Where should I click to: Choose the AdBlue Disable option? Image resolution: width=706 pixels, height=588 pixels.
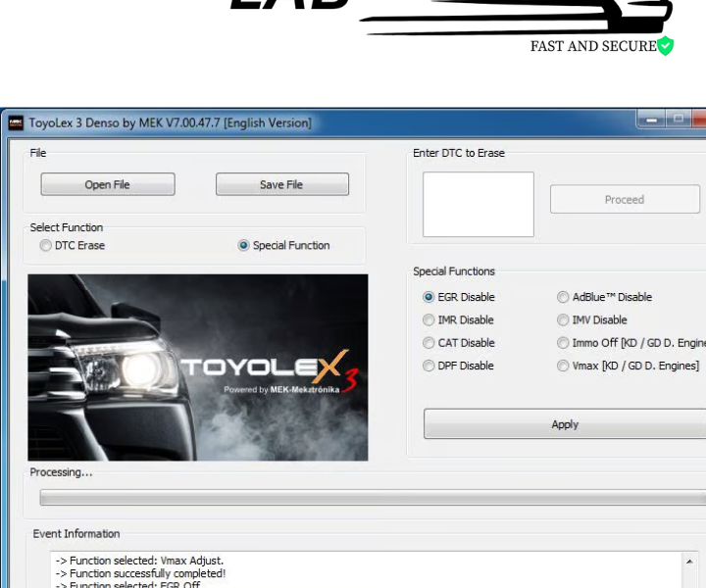coord(564,297)
